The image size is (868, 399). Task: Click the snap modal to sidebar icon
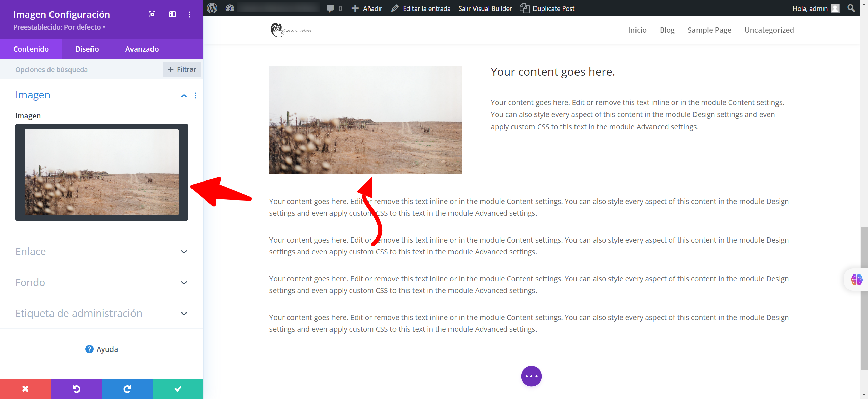(x=173, y=14)
